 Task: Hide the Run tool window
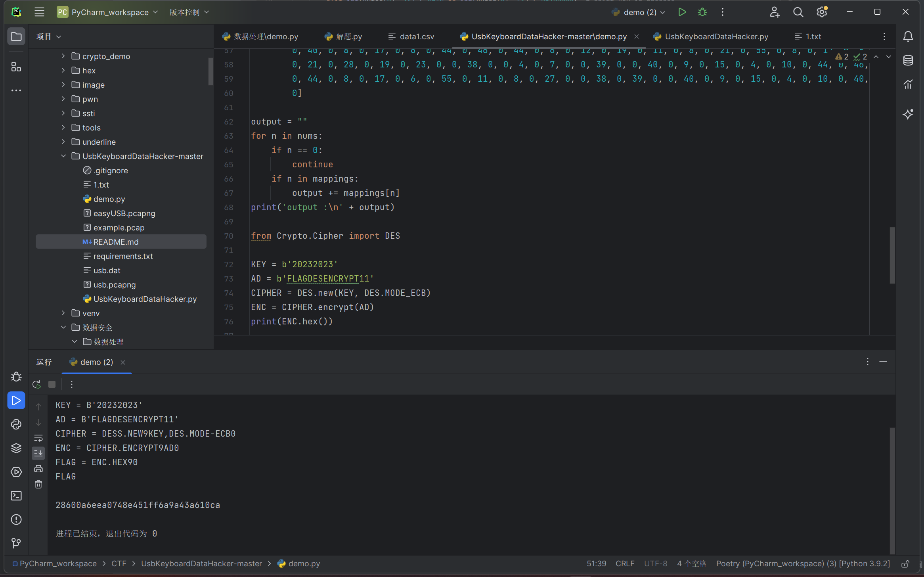tap(883, 362)
